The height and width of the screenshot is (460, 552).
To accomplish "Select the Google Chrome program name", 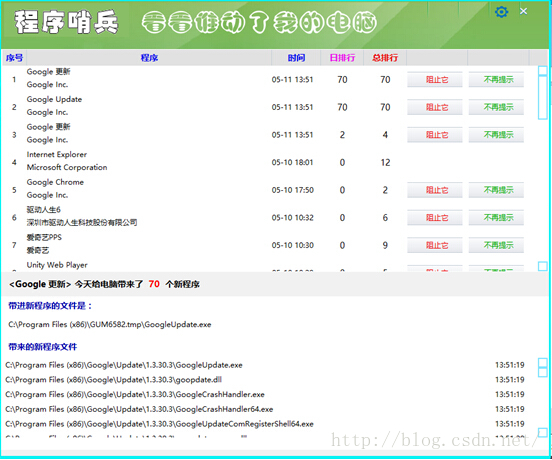I will [55, 182].
